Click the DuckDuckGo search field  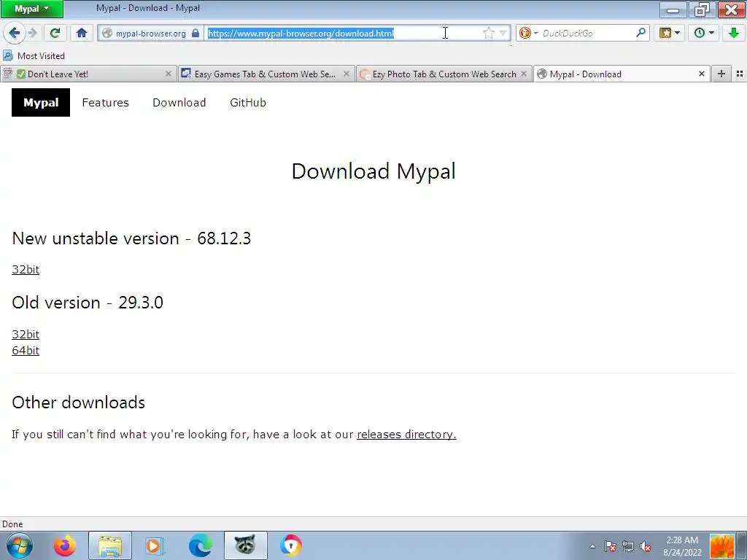(587, 34)
